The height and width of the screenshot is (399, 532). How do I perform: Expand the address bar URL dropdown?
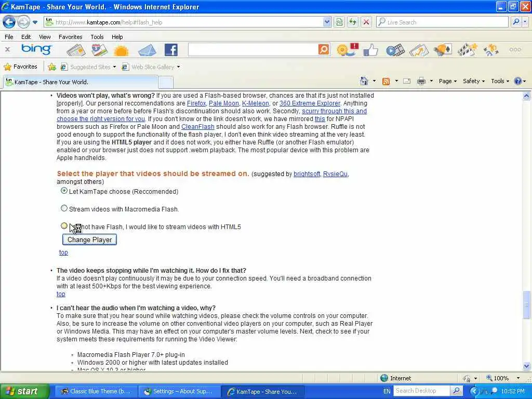327,22
